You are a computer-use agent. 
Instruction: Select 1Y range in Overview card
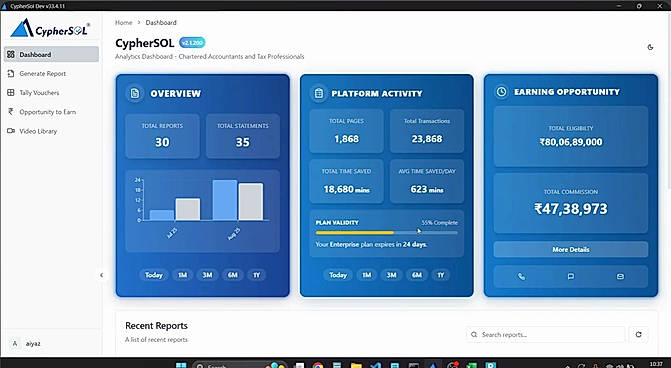click(256, 275)
